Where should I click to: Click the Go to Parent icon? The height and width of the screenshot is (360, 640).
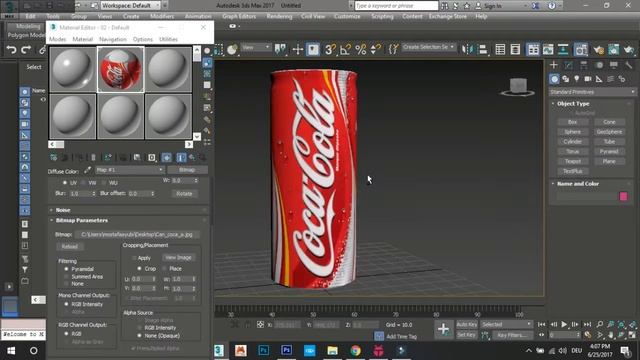click(x=192, y=158)
